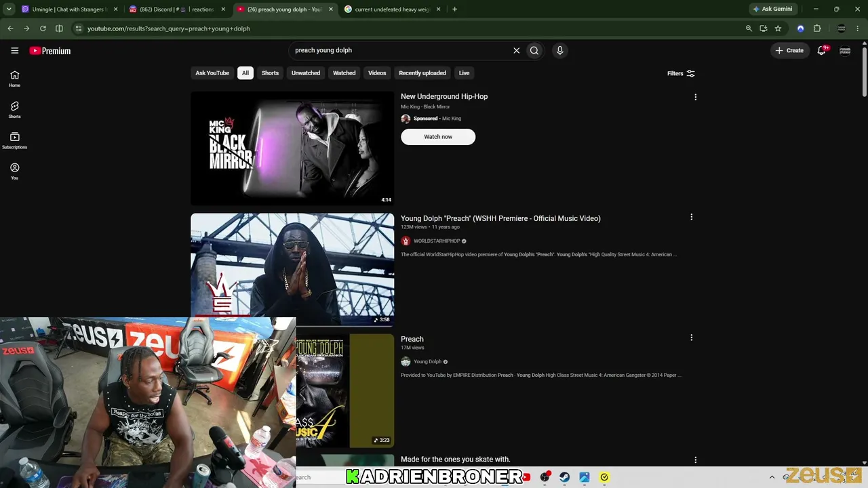Open Home in the YouTube sidebar
Viewport: 868px width, 488px height.
[x=14, y=79]
